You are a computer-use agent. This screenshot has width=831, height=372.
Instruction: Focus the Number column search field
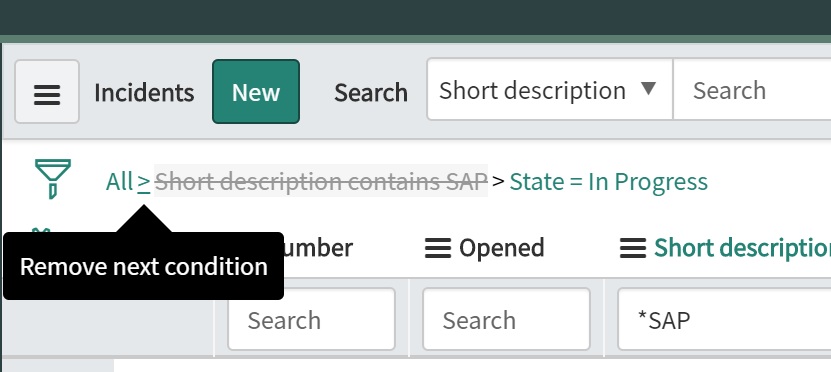[x=312, y=320]
